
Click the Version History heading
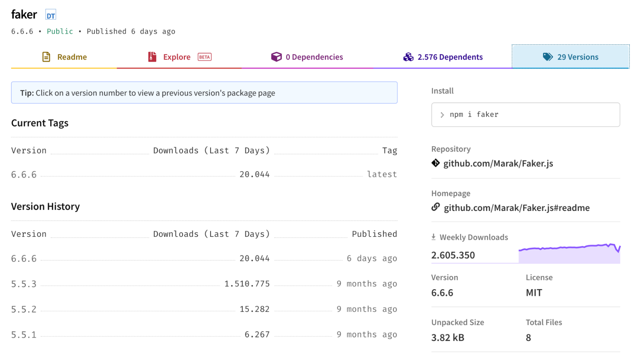[x=45, y=206]
